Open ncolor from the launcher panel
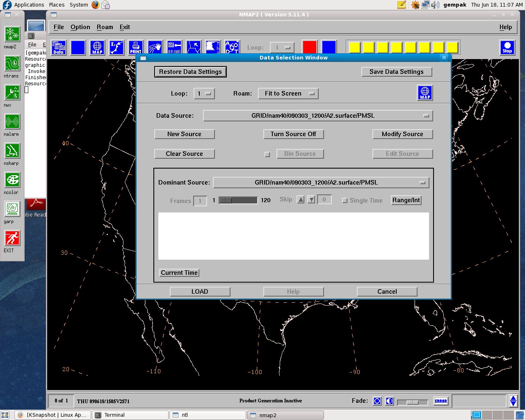Viewport: 525px width, 420px height. pos(12,180)
